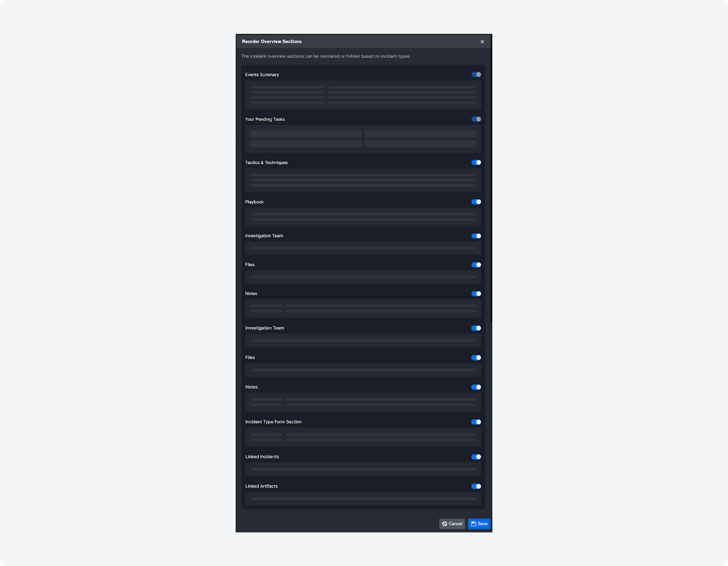Toggle the Your Pending Tasks switch

tap(476, 119)
